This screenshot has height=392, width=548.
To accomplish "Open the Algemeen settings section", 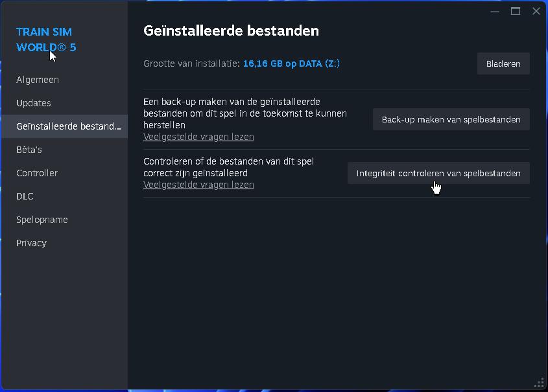I will pos(64,80).
